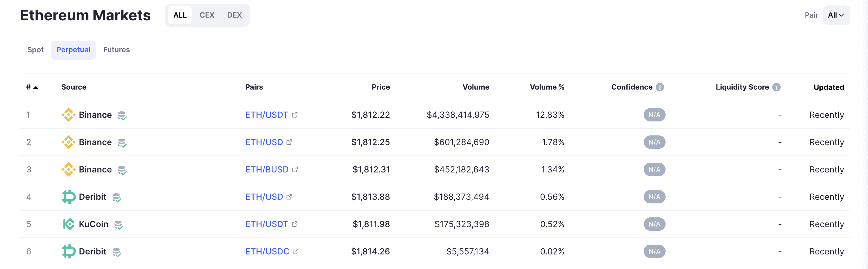Click the Binance logo in row 1

[x=68, y=115]
